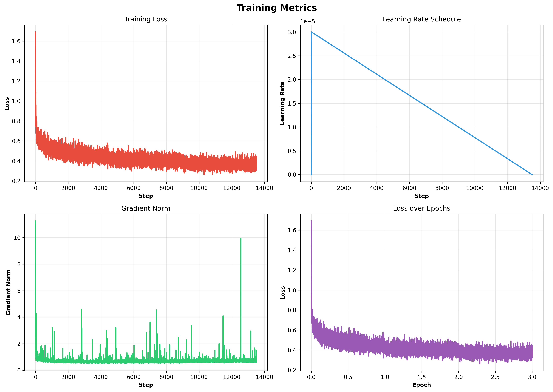The height and width of the screenshot is (392, 553).
Task: Click tick label 10 on Gradient Norm axis
Action: (17, 238)
